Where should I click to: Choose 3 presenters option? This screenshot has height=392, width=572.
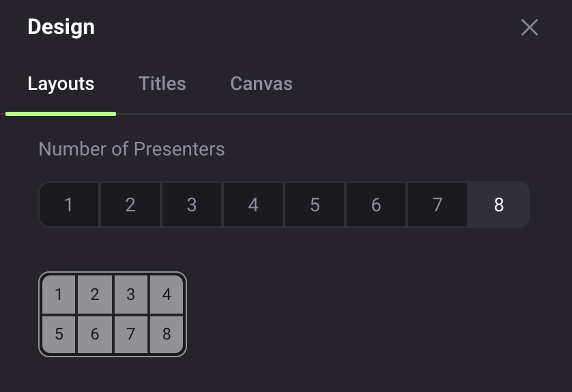192,205
